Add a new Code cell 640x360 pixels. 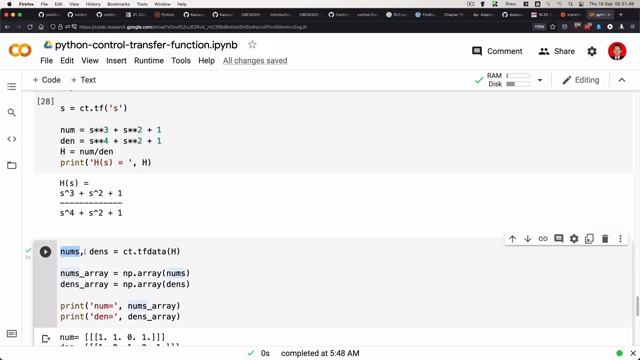tap(47, 80)
